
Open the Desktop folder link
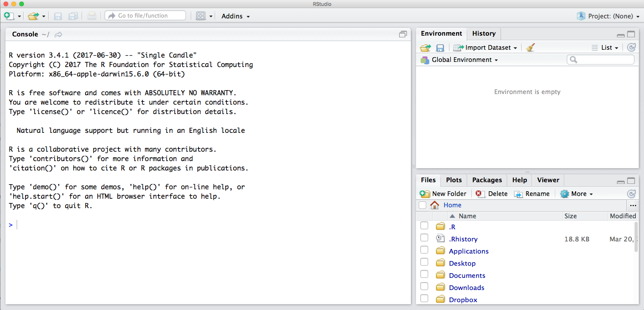pos(462,264)
